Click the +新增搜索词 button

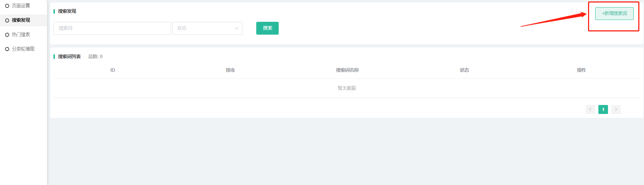click(x=614, y=14)
